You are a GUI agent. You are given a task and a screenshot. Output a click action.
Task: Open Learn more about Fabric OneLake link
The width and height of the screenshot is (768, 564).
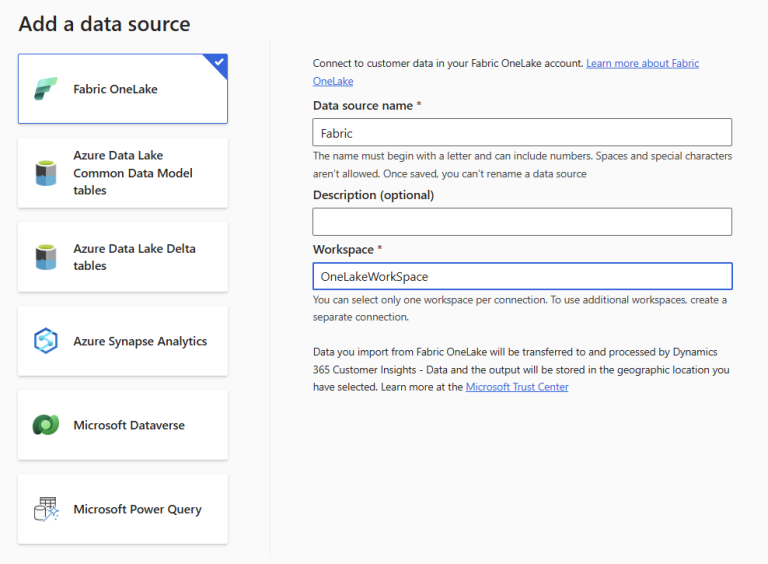tap(506, 72)
